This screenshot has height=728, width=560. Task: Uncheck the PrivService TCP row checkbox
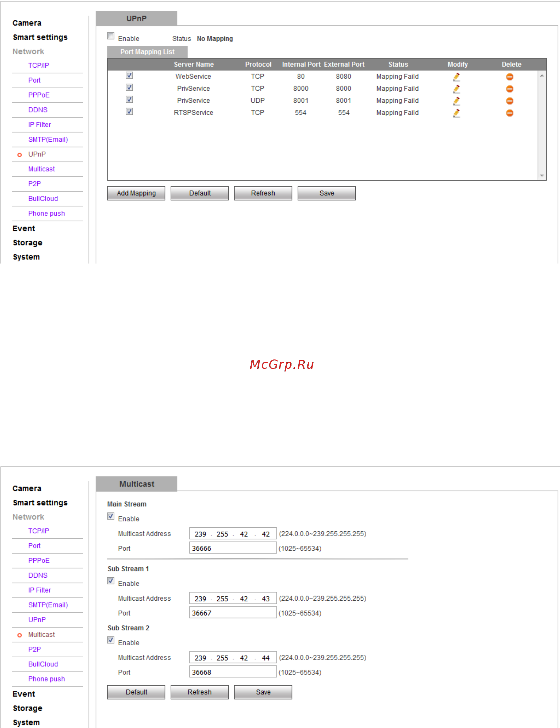coord(129,87)
